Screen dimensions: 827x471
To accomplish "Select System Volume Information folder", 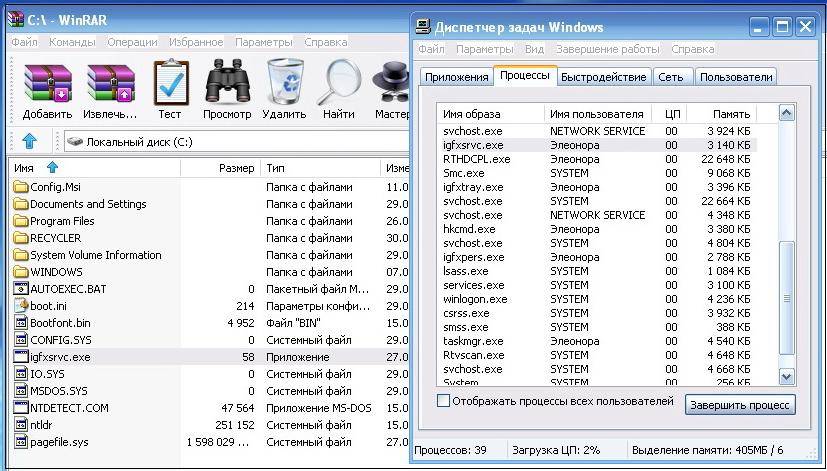I will pos(88,255).
